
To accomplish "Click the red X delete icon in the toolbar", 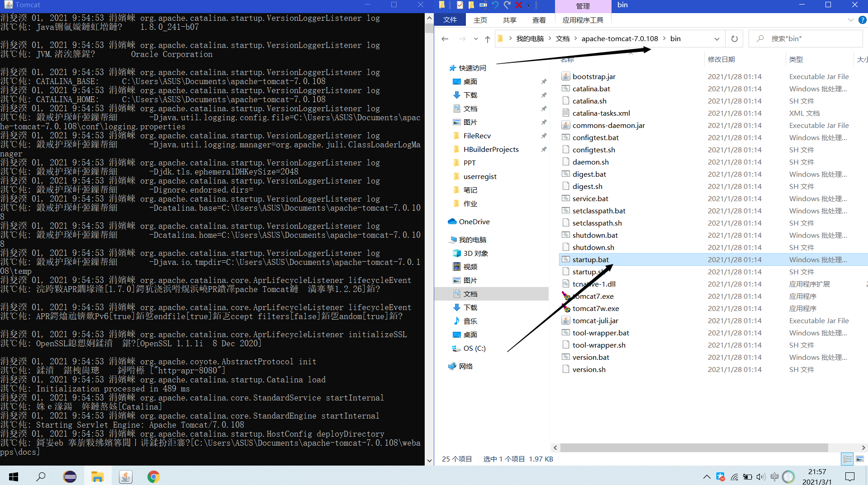I will tap(520, 5).
